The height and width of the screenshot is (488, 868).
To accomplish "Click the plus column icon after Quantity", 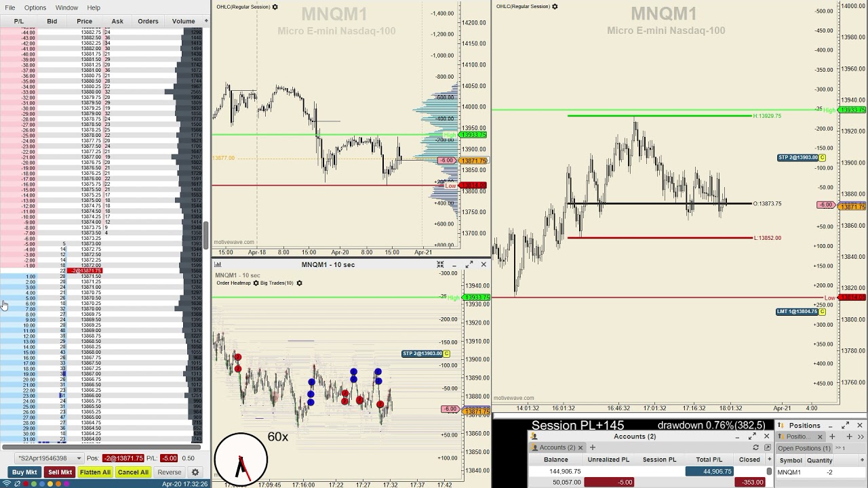I will coord(862,460).
